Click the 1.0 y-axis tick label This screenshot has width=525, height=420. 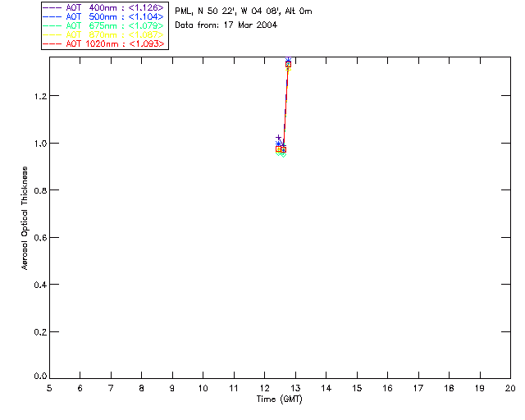click(x=40, y=144)
